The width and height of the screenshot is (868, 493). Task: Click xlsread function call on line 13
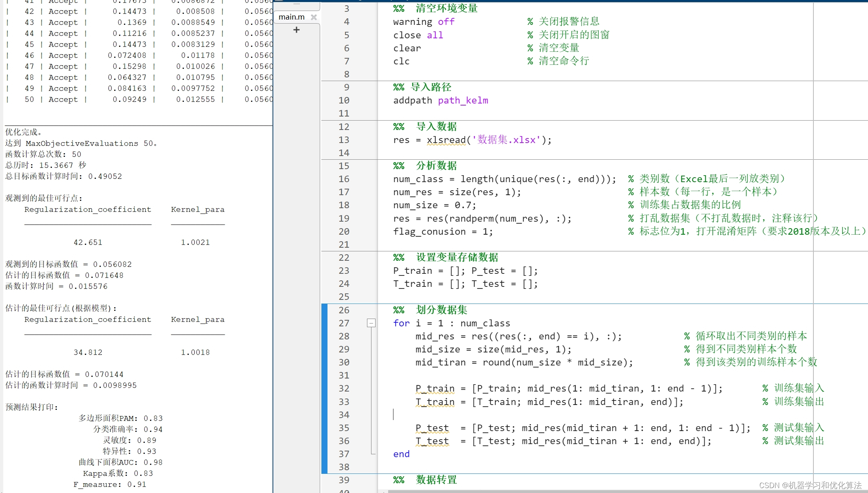pyautogui.click(x=446, y=140)
